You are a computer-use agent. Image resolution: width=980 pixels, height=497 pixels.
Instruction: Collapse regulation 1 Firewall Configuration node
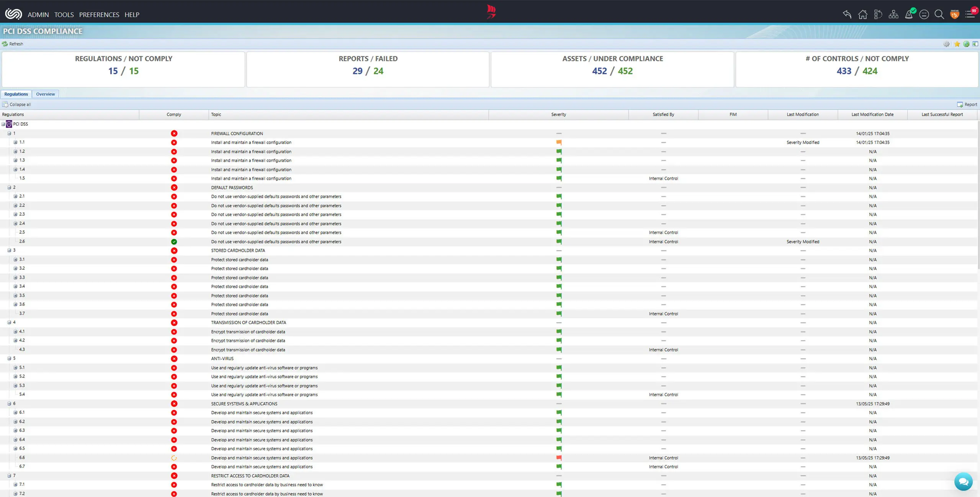point(9,133)
